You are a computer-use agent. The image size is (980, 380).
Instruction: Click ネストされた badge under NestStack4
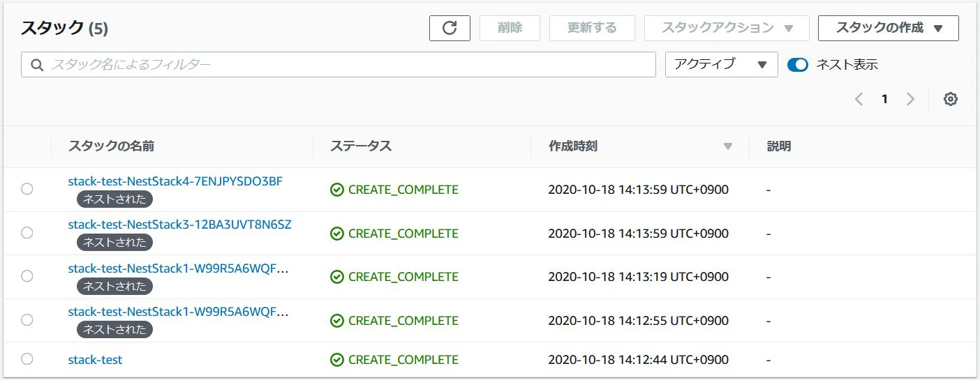(x=114, y=199)
